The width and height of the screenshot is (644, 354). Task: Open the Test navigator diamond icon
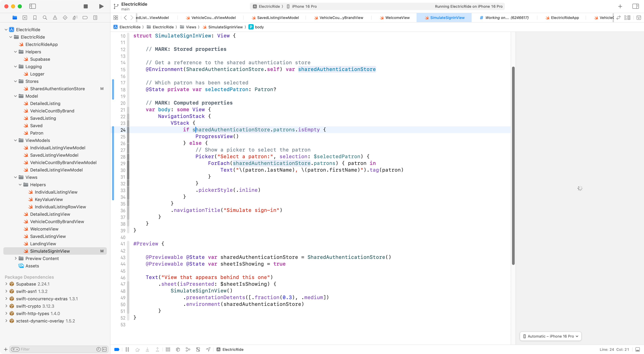pyautogui.click(x=65, y=17)
